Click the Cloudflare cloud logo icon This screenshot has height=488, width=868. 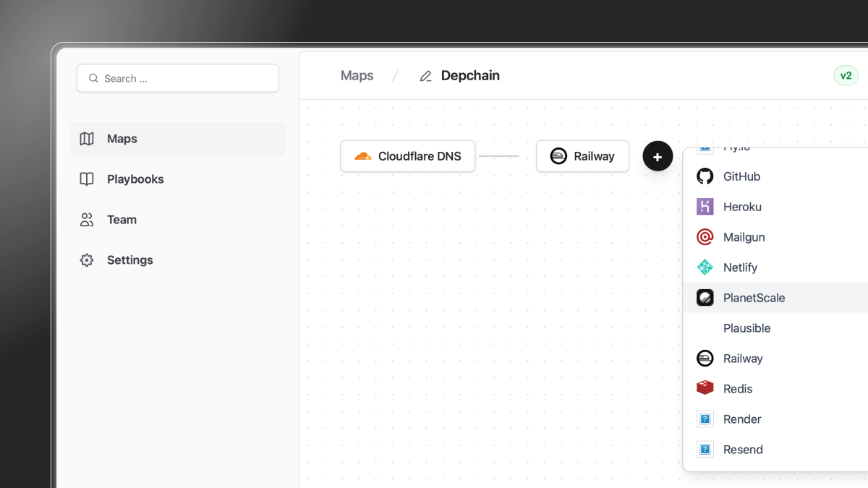click(363, 156)
